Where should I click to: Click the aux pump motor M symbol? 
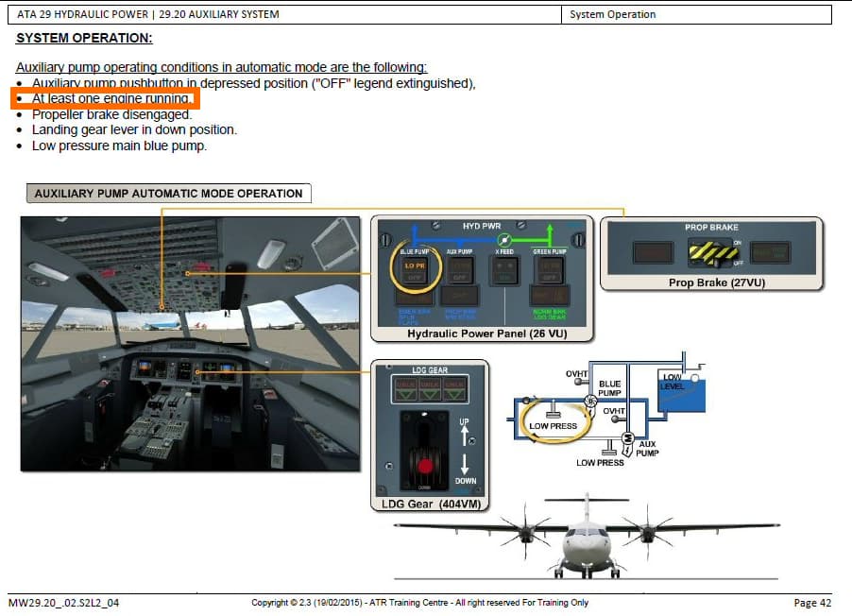tap(628, 437)
